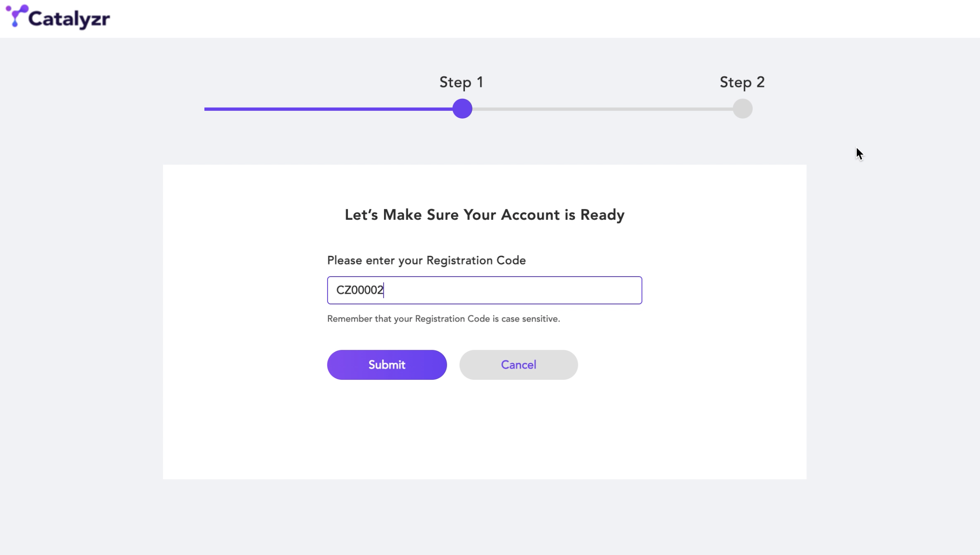Click blank white card area below the buttons

(x=484, y=432)
